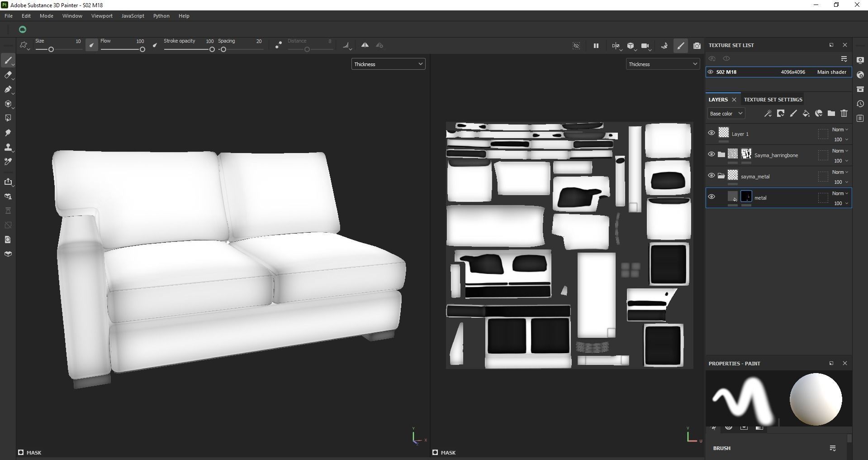Add a smart material layer
The image size is (868, 460).
click(819, 114)
